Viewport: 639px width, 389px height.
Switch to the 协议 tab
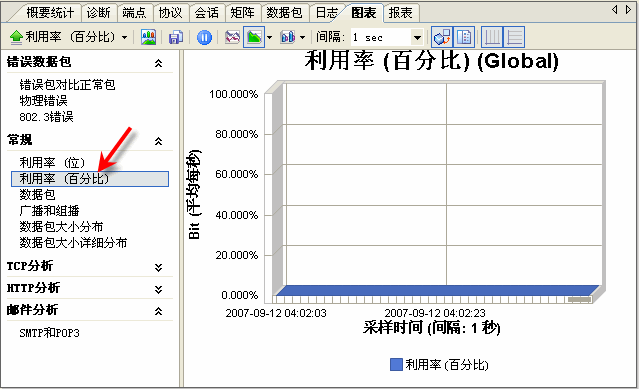pos(170,13)
